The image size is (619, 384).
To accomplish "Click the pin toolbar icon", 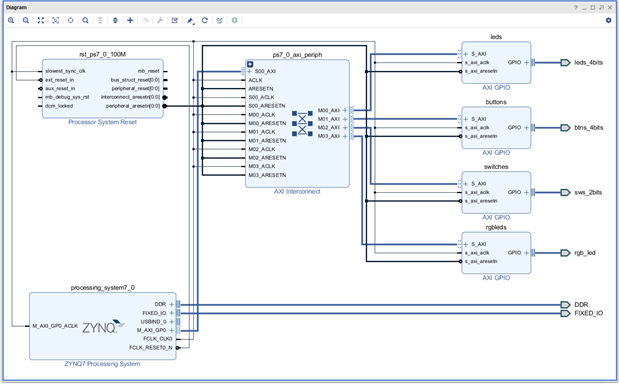I will (190, 21).
